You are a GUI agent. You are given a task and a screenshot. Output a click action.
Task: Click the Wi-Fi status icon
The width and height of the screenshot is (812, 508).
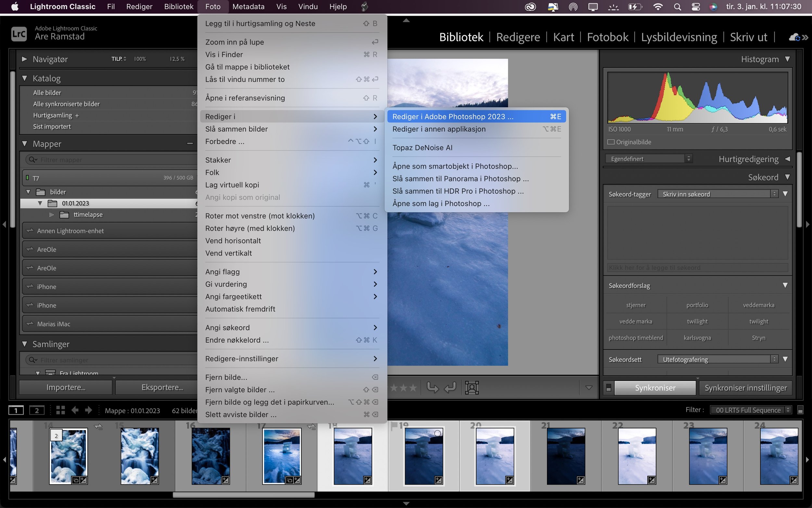pos(658,7)
